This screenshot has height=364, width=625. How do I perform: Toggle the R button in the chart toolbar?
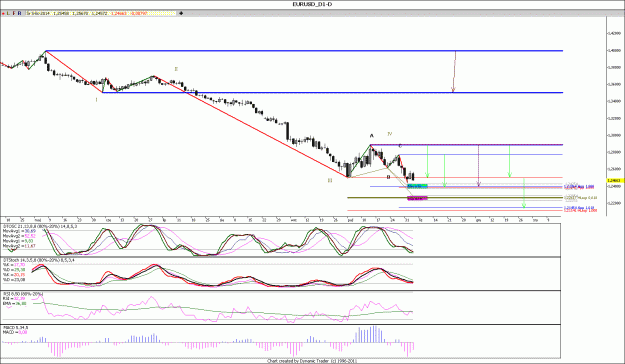click(x=19, y=13)
